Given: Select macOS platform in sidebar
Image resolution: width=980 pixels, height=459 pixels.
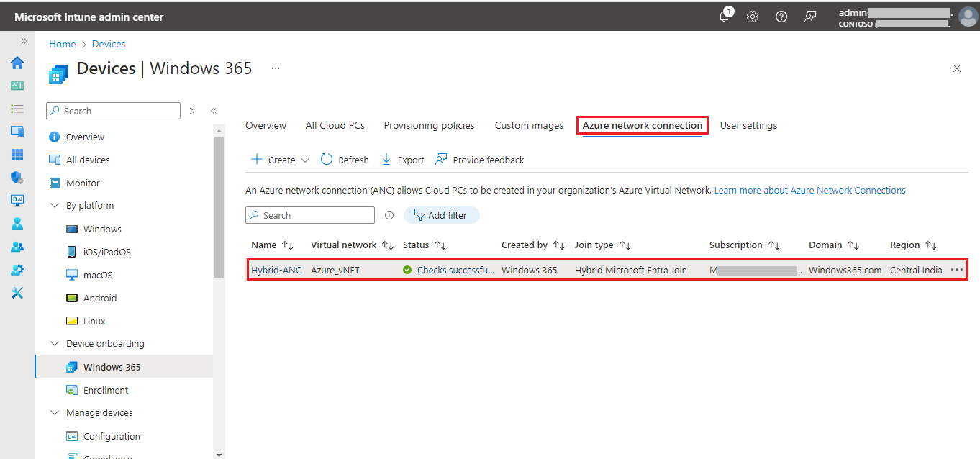Looking at the screenshot, I should (98, 275).
